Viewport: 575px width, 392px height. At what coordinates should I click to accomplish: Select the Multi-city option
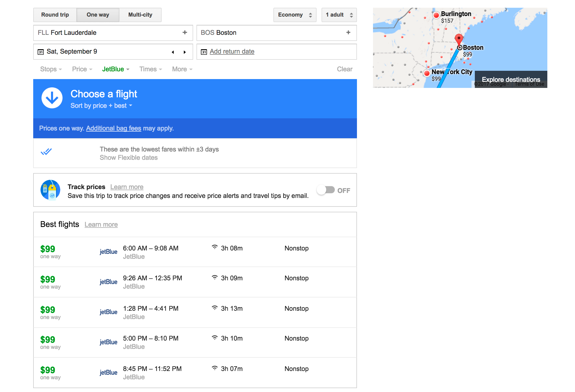point(140,15)
